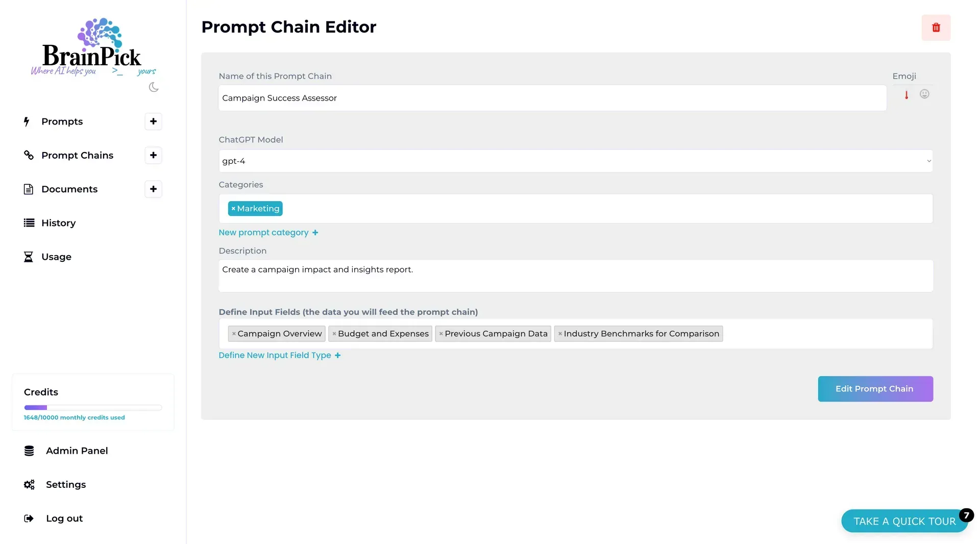Add new prompt with plus button
The height and width of the screenshot is (544, 980).
click(x=153, y=121)
